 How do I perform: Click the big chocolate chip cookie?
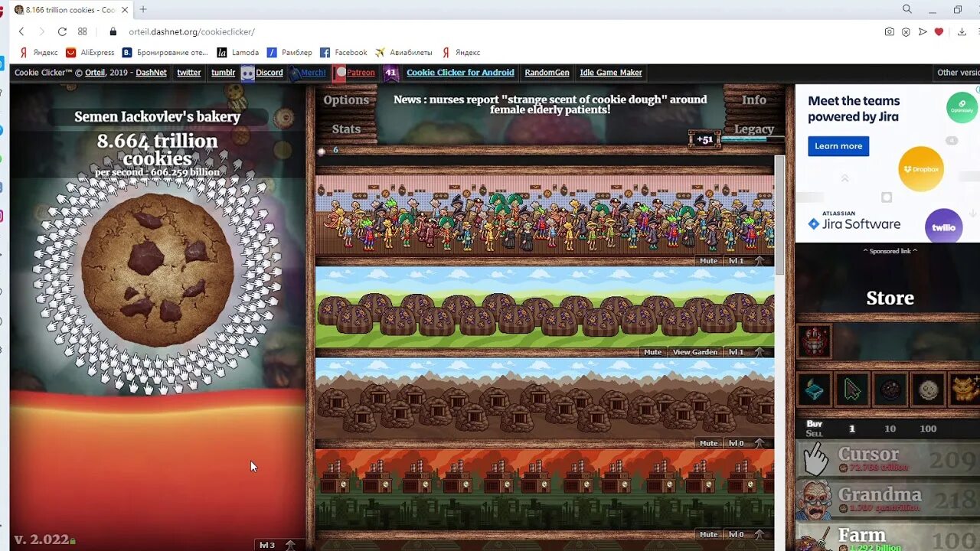click(x=157, y=269)
